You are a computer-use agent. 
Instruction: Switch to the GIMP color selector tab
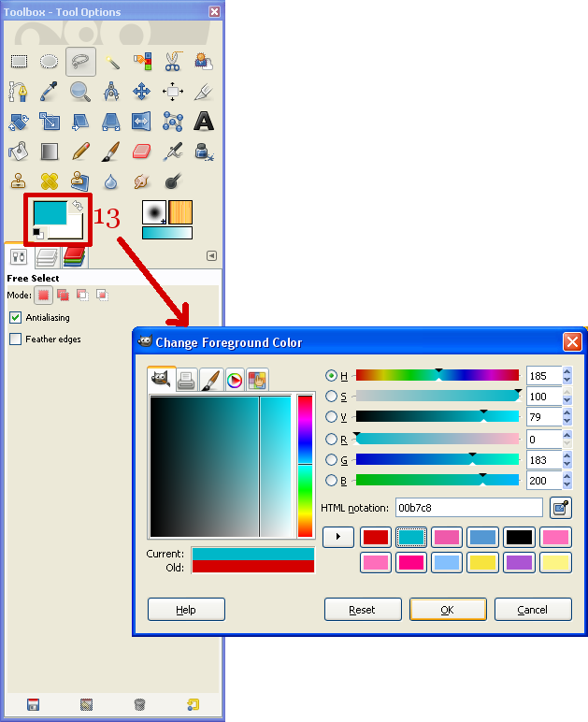161,380
